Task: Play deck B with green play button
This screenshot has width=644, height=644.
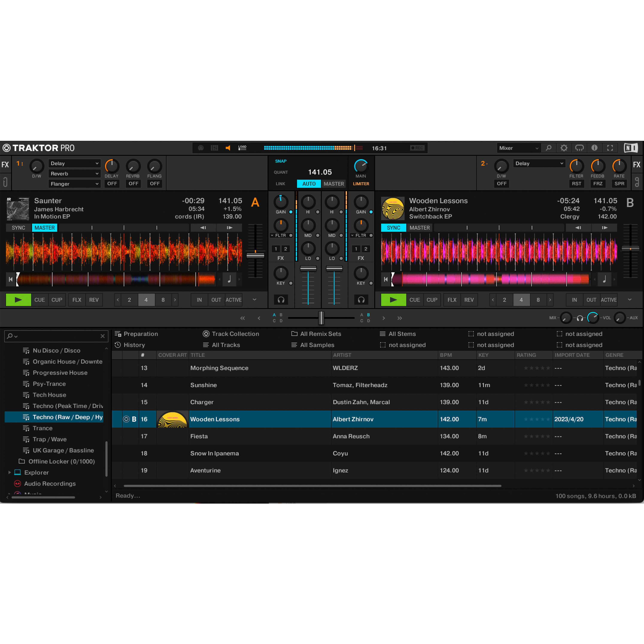Action: (394, 300)
